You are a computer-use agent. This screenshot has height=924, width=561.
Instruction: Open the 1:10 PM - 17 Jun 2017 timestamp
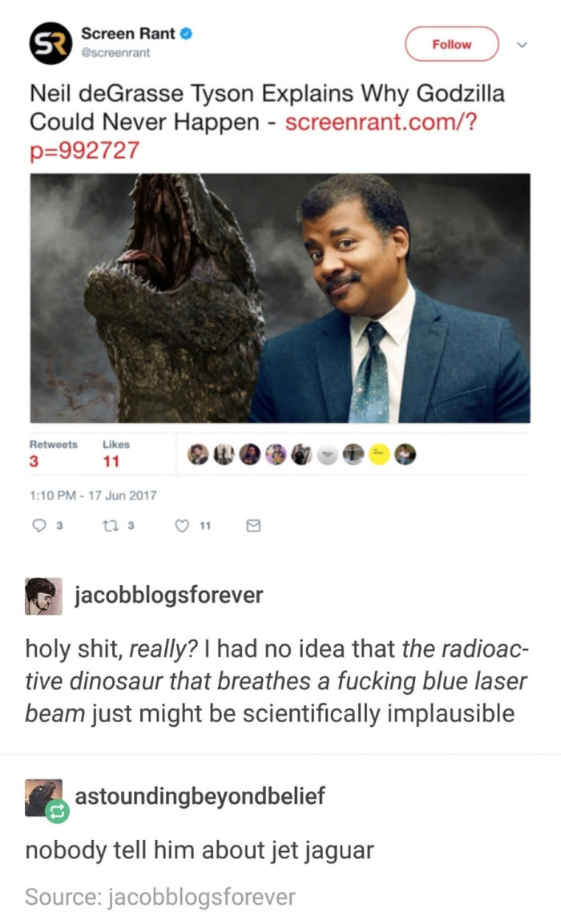[93, 495]
